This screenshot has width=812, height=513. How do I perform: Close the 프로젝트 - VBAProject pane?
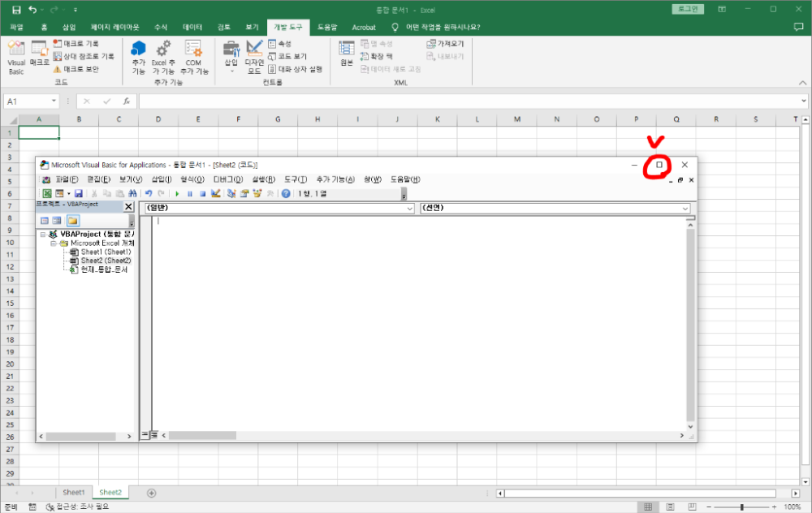pos(128,206)
